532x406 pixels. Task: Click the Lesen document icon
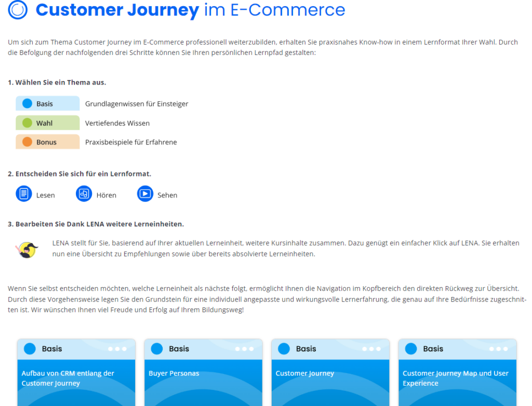pos(23,194)
